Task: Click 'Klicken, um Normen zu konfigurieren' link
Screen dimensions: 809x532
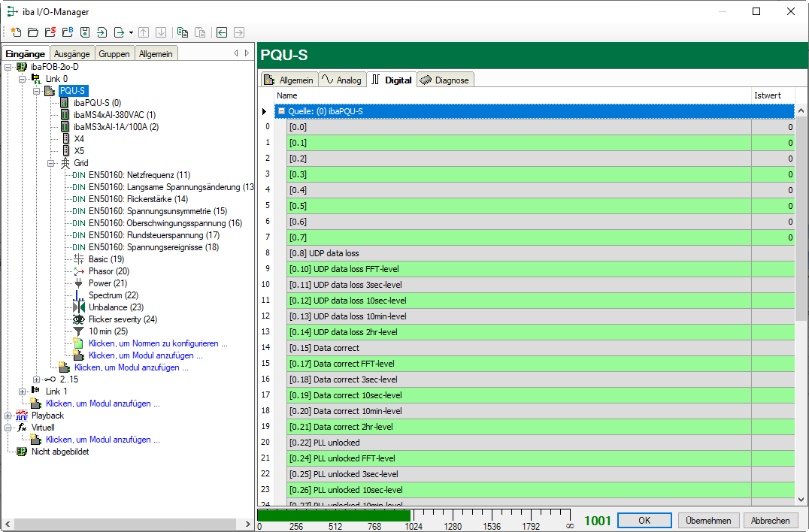Action: coord(158,343)
